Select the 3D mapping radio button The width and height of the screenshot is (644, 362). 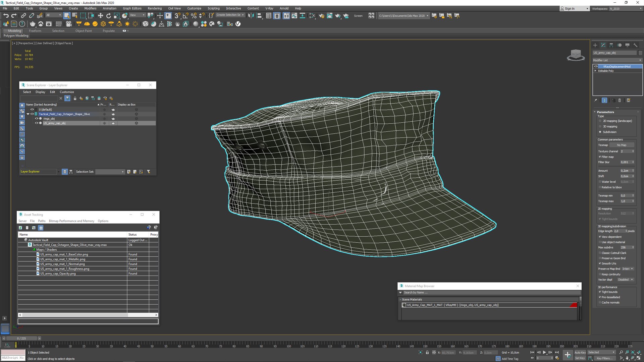click(x=600, y=126)
